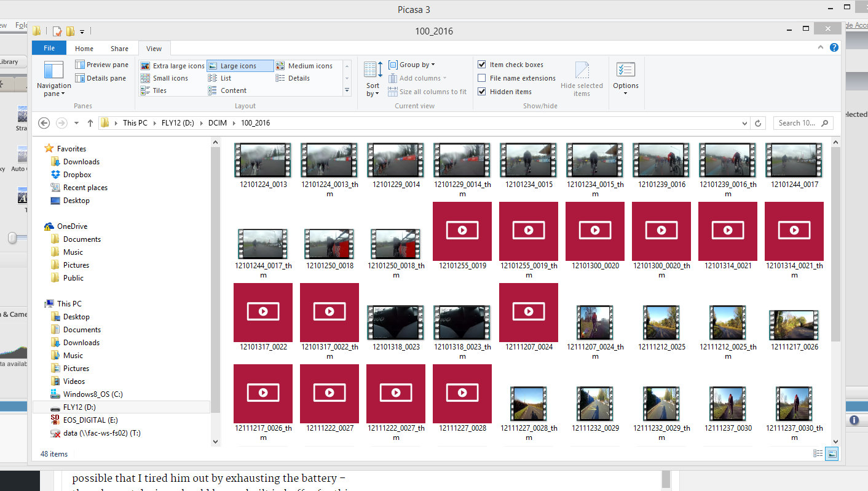Toggle the Preview pane button
Viewport: 868px width, 491px height.
(x=102, y=65)
